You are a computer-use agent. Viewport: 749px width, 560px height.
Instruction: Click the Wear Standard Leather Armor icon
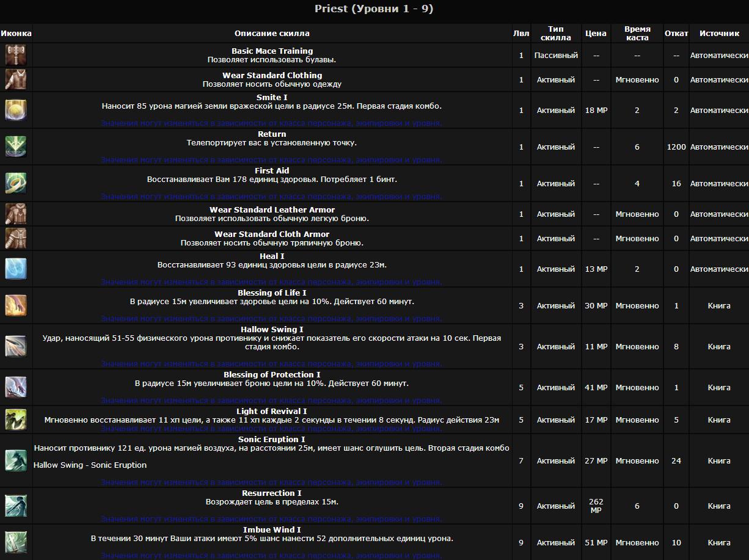click(16, 214)
